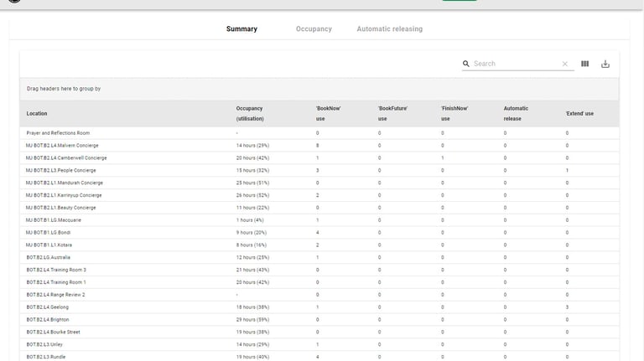644x361 pixels.
Task: Switch to the Occupancy tab
Action: click(x=314, y=29)
